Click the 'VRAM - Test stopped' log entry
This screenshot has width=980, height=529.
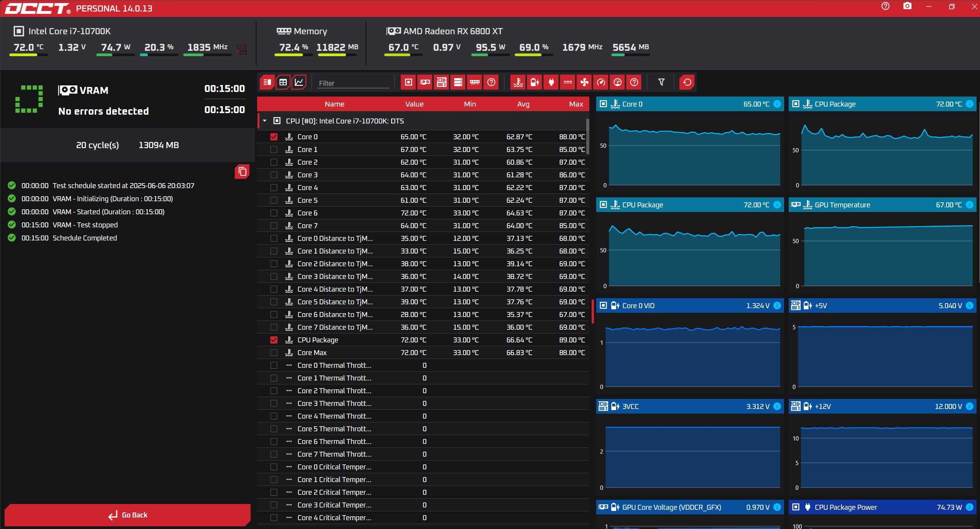coord(85,225)
